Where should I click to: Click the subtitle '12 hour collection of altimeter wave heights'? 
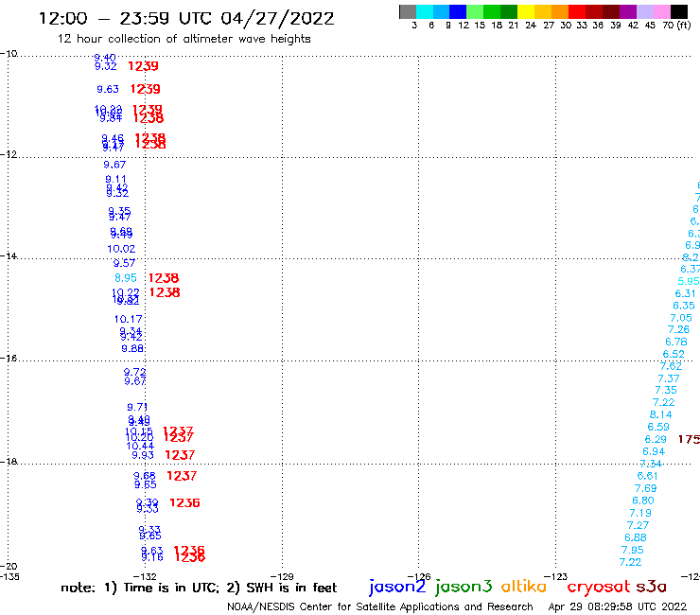pyautogui.click(x=184, y=39)
